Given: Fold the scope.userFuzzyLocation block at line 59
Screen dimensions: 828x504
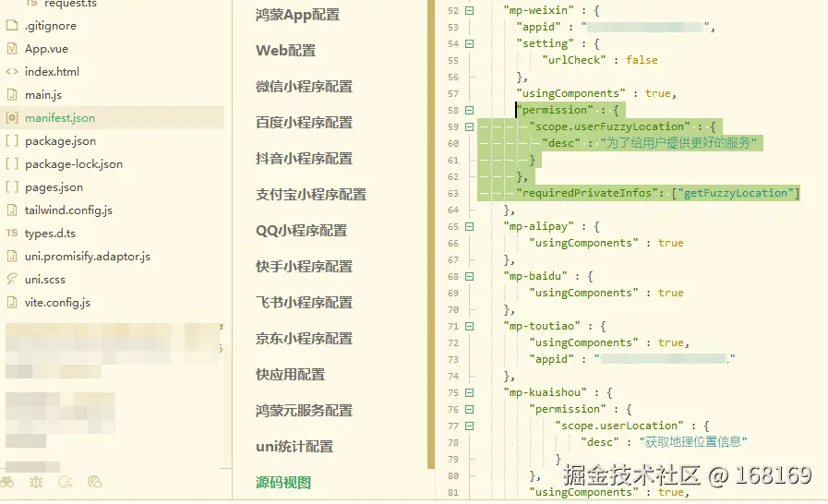Looking at the screenshot, I should click(470, 126).
